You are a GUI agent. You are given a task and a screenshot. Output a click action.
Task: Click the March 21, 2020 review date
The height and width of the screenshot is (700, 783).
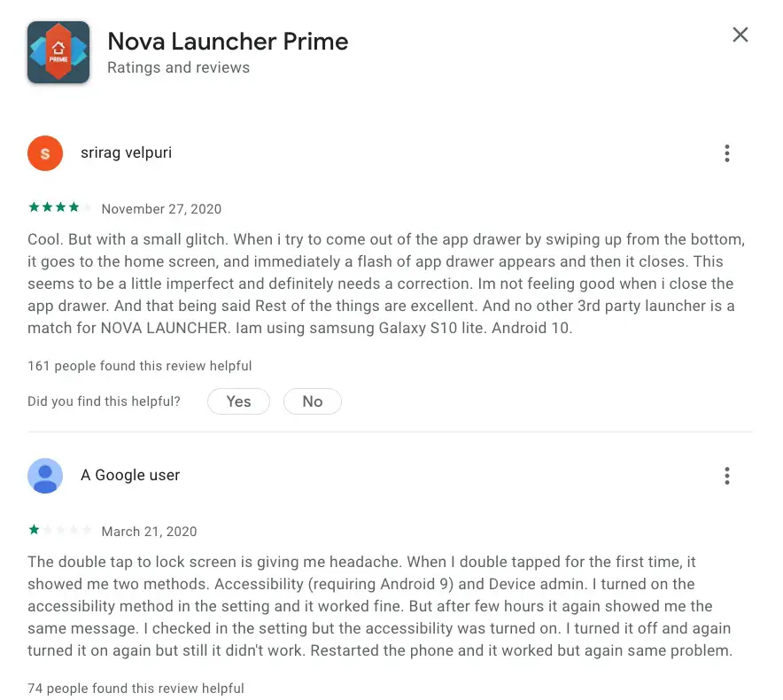point(150,531)
